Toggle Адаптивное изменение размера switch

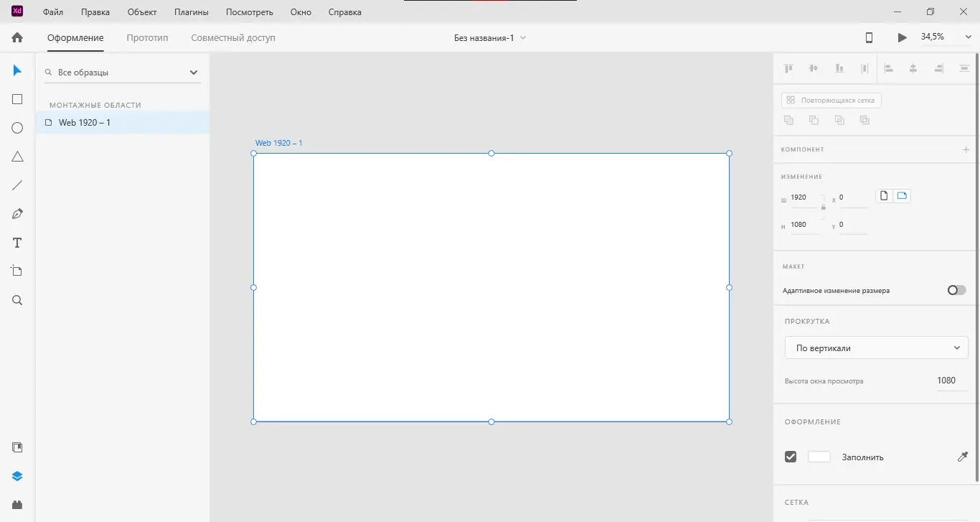pos(956,290)
